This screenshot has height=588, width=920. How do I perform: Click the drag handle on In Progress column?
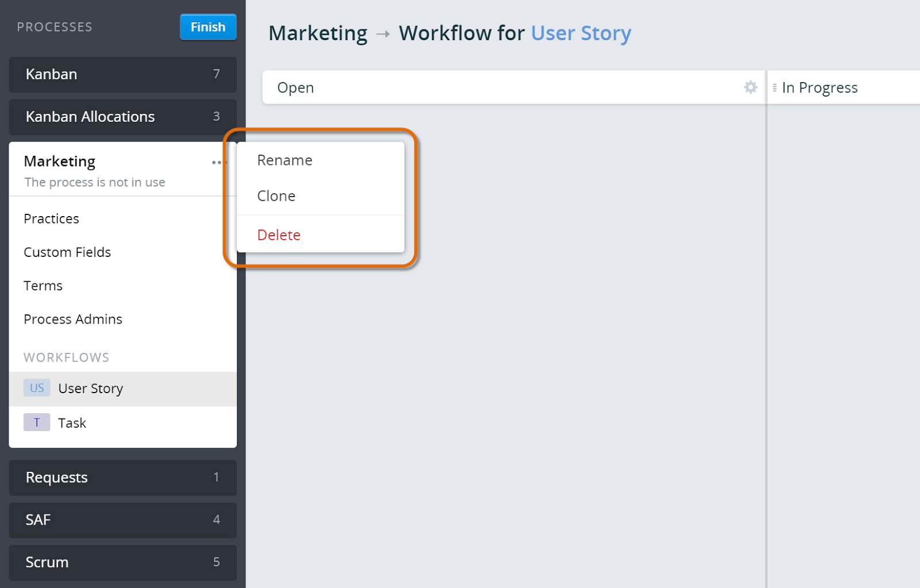click(x=775, y=87)
